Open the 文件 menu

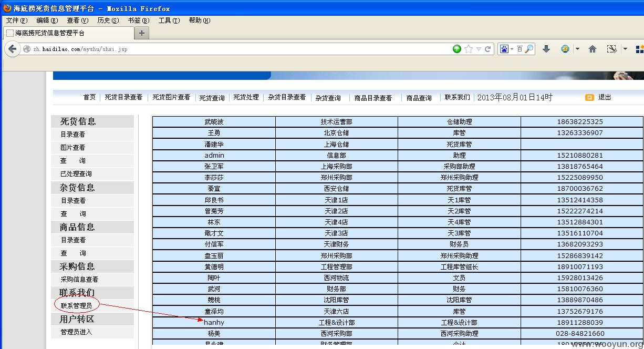[x=16, y=20]
